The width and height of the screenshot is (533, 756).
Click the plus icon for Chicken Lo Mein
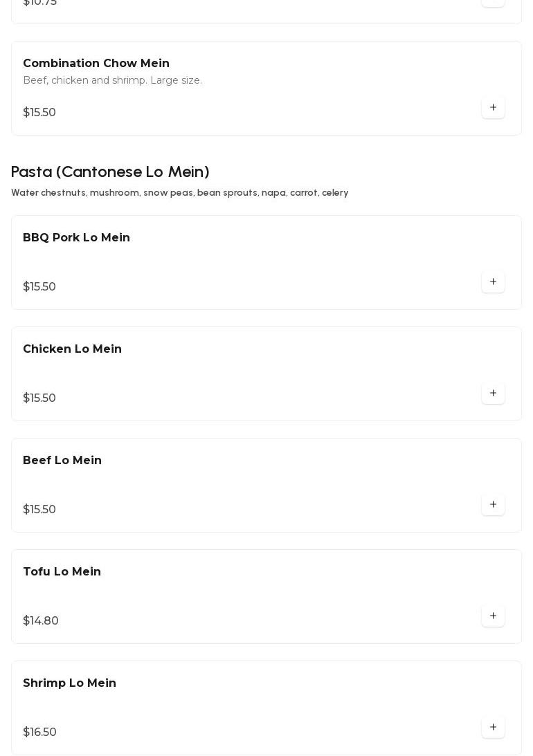click(x=493, y=393)
